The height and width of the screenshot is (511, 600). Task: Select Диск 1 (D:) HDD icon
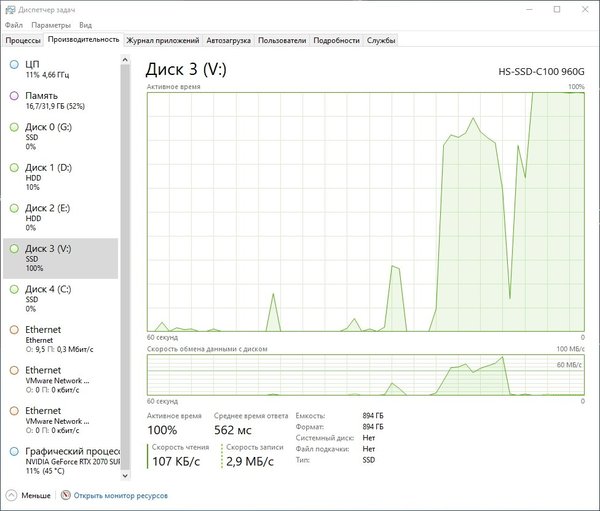(14, 168)
